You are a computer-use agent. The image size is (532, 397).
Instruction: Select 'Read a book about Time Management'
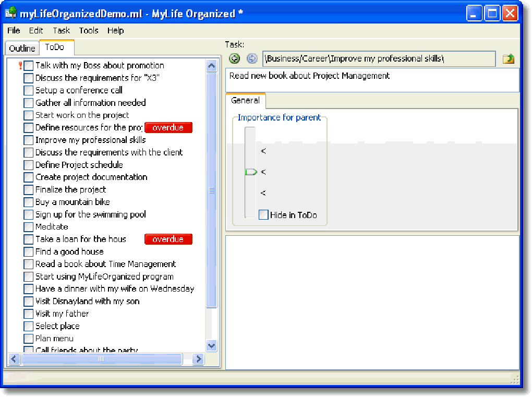(x=105, y=264)
